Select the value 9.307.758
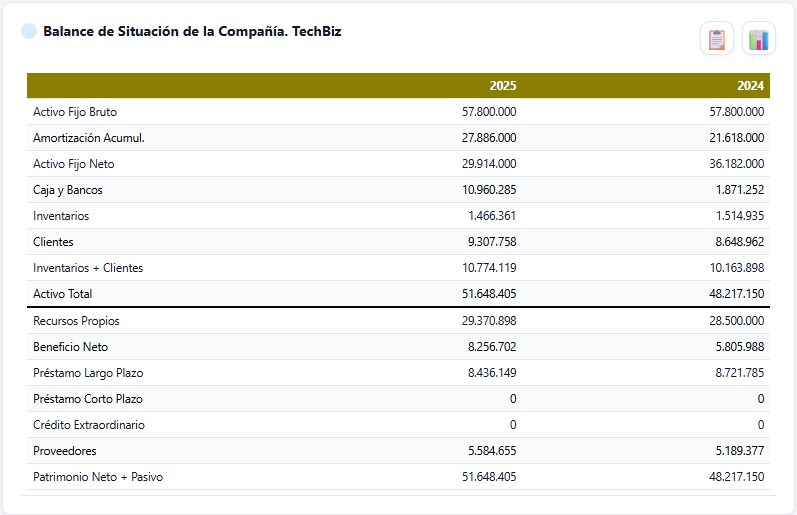 pos(492,241)
